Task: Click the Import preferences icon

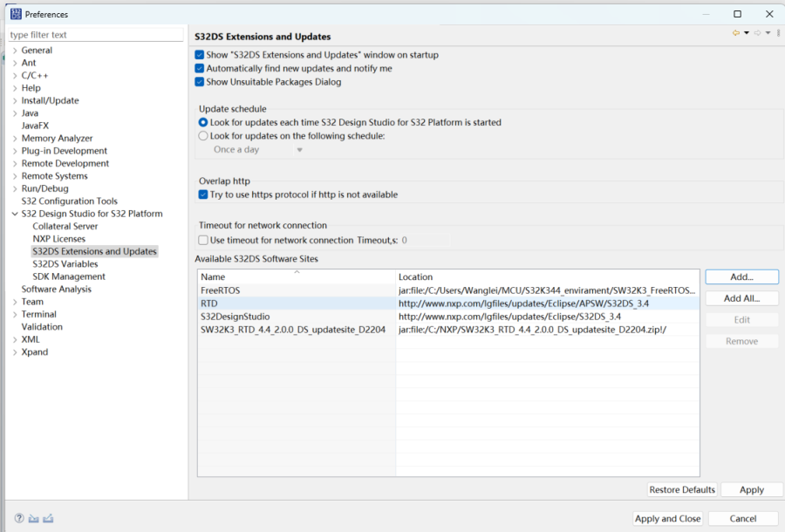Action: click(x=33, y=518)
